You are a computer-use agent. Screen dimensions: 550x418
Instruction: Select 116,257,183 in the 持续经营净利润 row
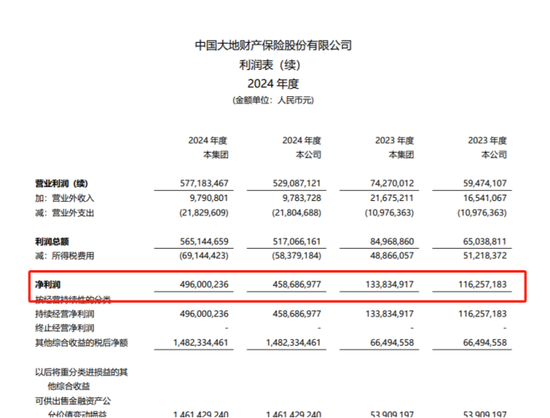(482, 314)
